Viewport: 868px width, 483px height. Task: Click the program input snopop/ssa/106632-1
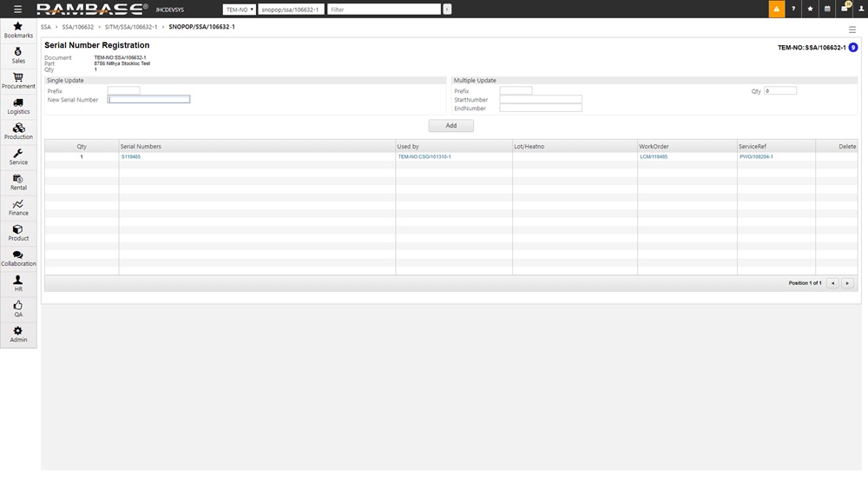pyautogui.click(x=291, y=10)
